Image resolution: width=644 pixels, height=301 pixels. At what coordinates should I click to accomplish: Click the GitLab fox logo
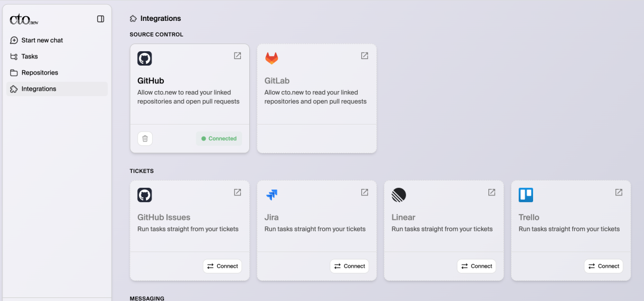coord(271,58)
